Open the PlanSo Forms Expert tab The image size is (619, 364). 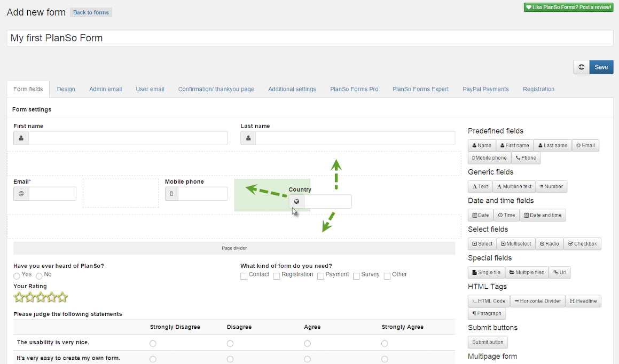pyautogui.click(x=420, y=89)
